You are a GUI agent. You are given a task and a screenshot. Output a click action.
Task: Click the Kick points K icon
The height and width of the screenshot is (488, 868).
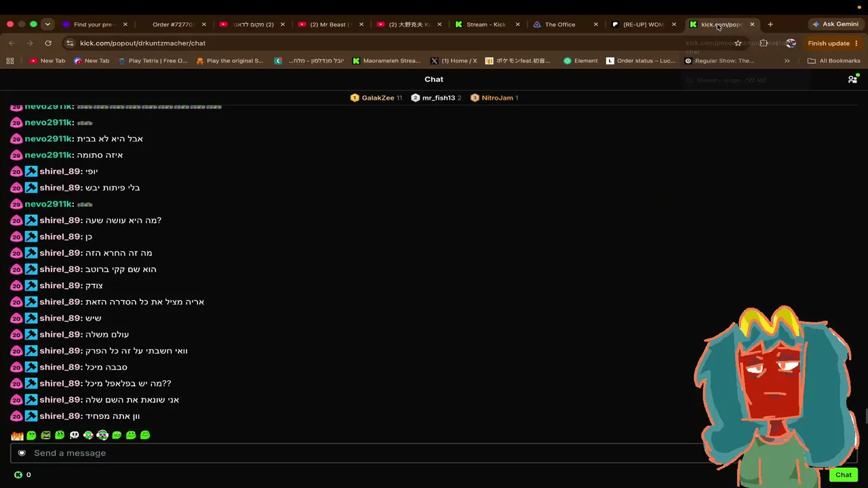pos(18,474)
